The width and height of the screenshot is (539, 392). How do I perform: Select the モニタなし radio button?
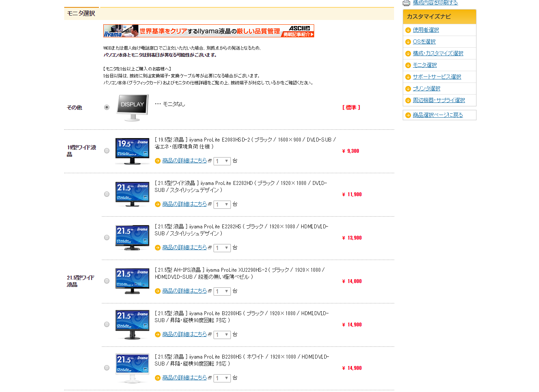point(107,107)
